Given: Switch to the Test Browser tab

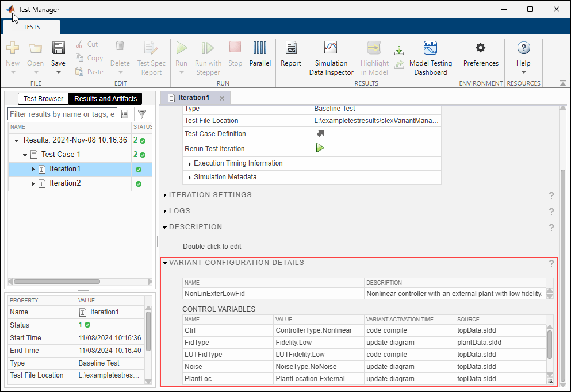Looking at the screenshot, I should coord(43,99).
